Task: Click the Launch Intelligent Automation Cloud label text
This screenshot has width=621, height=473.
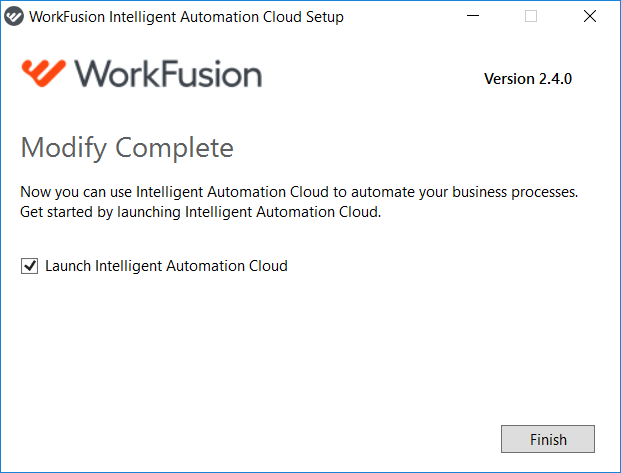Action: tap(166, 266)
